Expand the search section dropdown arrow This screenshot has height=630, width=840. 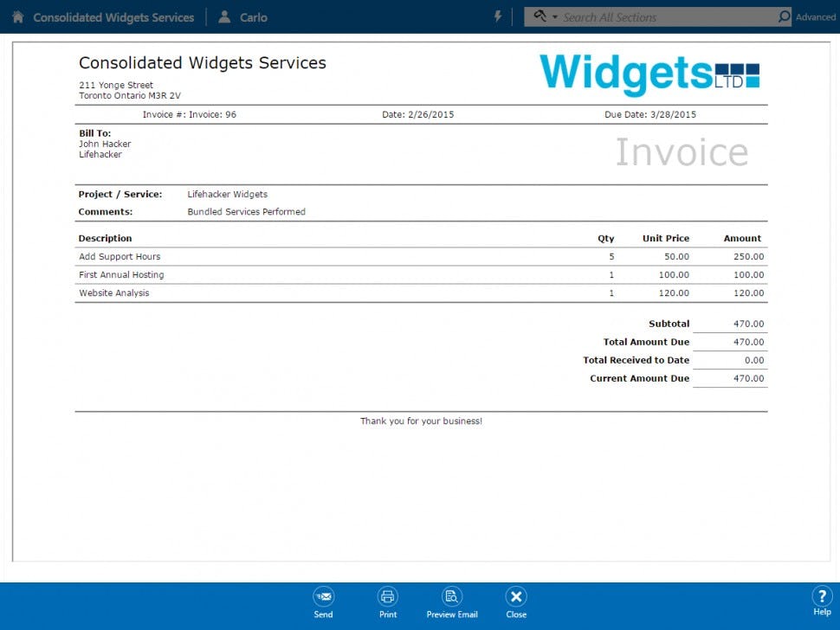pos(555,17)
